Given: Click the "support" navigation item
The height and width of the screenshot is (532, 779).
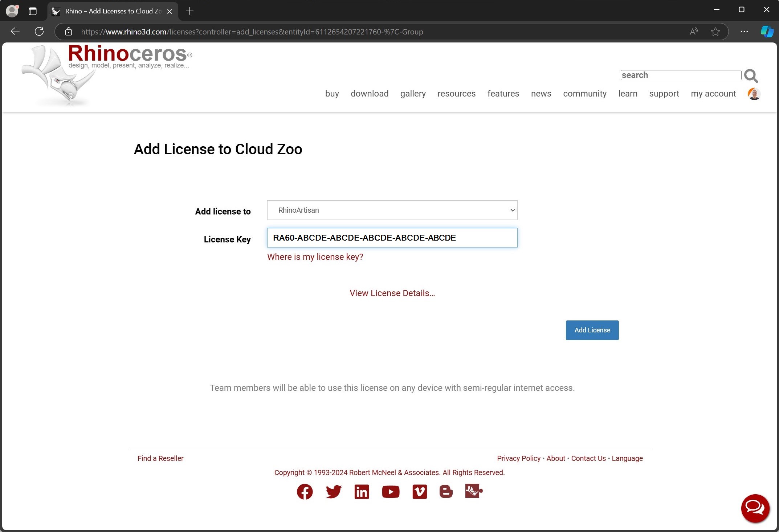Looking at the screenshot, I should (664, 94).
